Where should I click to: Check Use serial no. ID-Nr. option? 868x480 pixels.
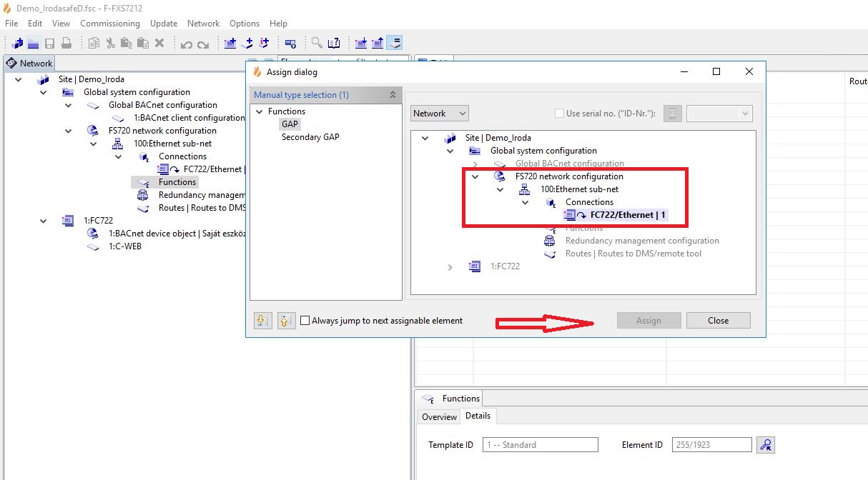pyautogui.click(x=559, y=114)
